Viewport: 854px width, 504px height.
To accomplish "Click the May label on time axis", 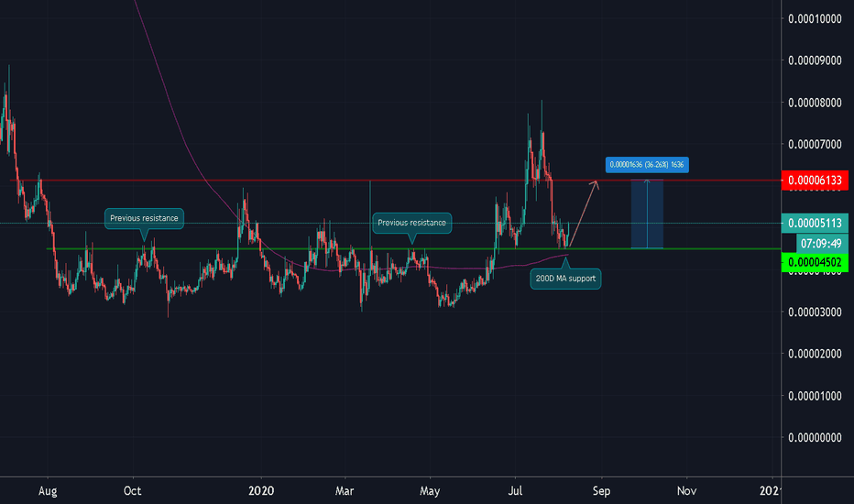I will point(430,491).
